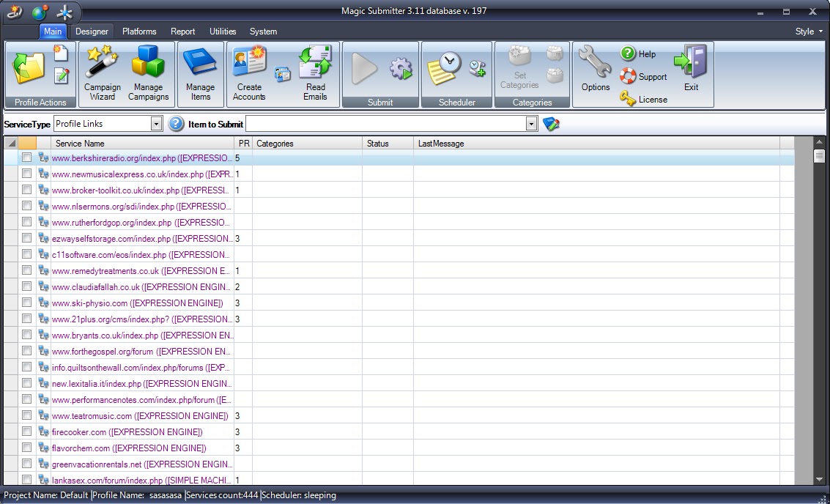The height and width of the screenshot is (504, 830).
Task: Click the swirl icon in the title bar
Action: click(x=15, y=11)
